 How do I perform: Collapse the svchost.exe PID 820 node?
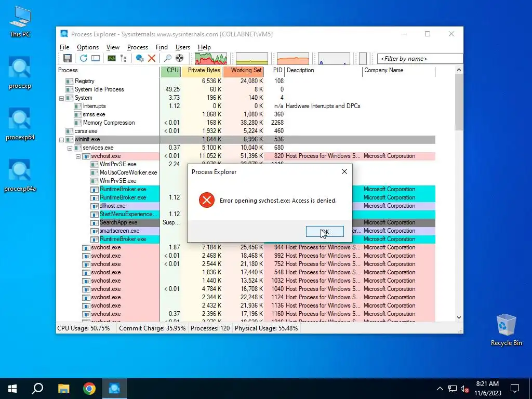click(78, 156)
